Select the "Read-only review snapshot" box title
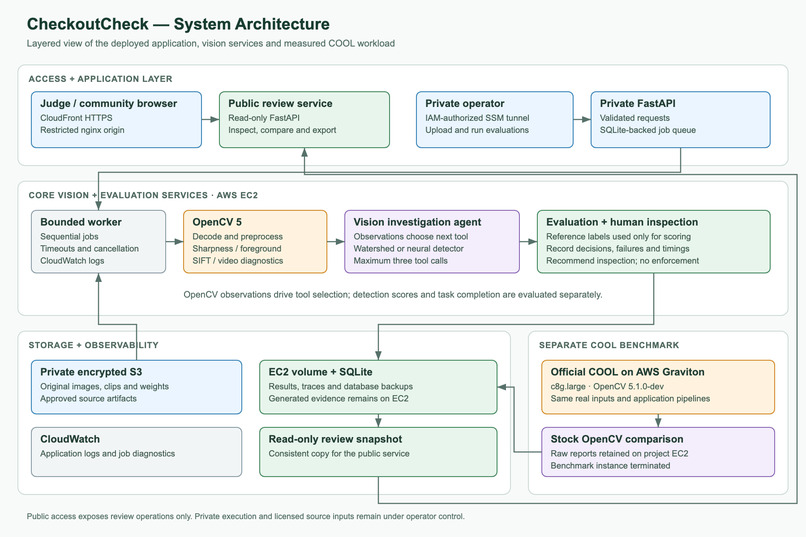 pyautogui.click(x=335, y=439)
